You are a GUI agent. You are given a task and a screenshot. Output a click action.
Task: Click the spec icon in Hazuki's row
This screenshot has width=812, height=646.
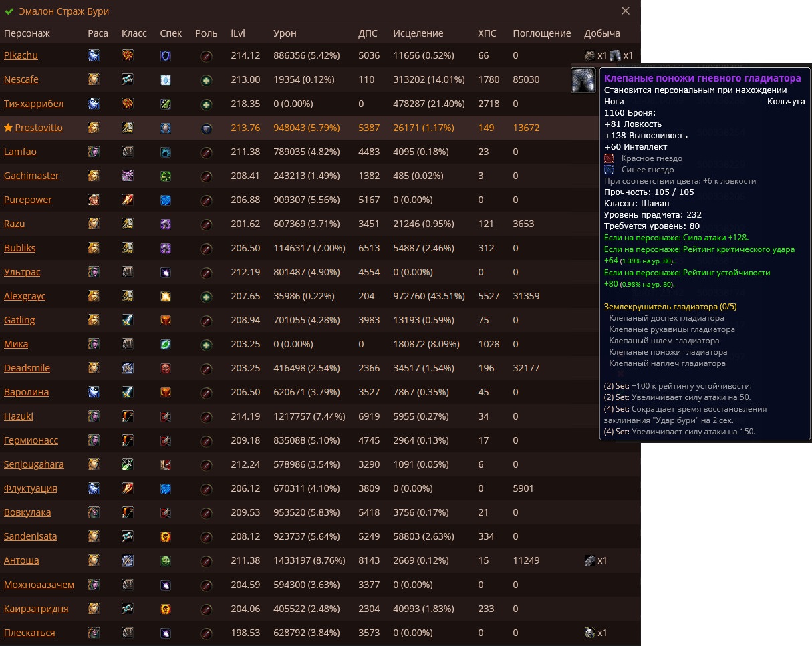click(166, 416)
